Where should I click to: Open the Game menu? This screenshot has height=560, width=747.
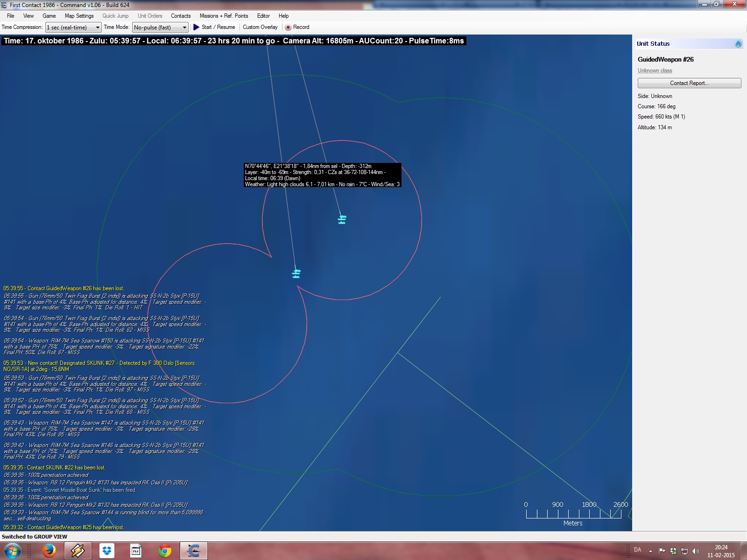coord(49,16)
